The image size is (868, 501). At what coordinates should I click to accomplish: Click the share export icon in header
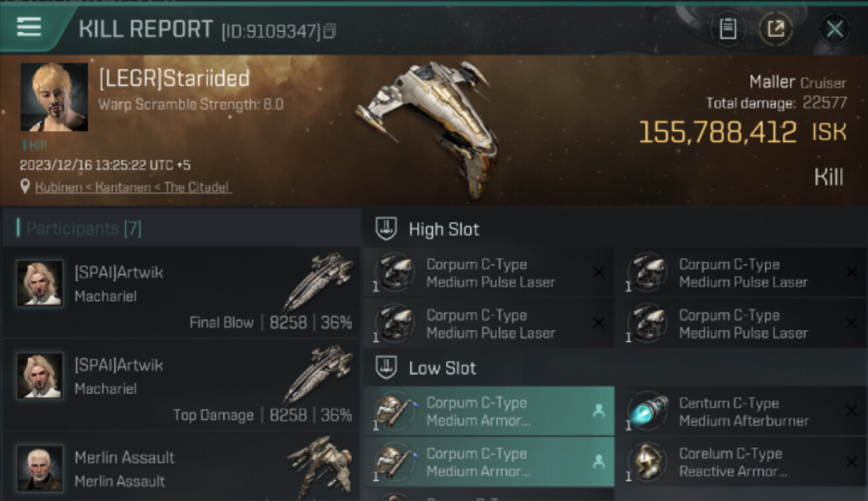pos(775,29)
